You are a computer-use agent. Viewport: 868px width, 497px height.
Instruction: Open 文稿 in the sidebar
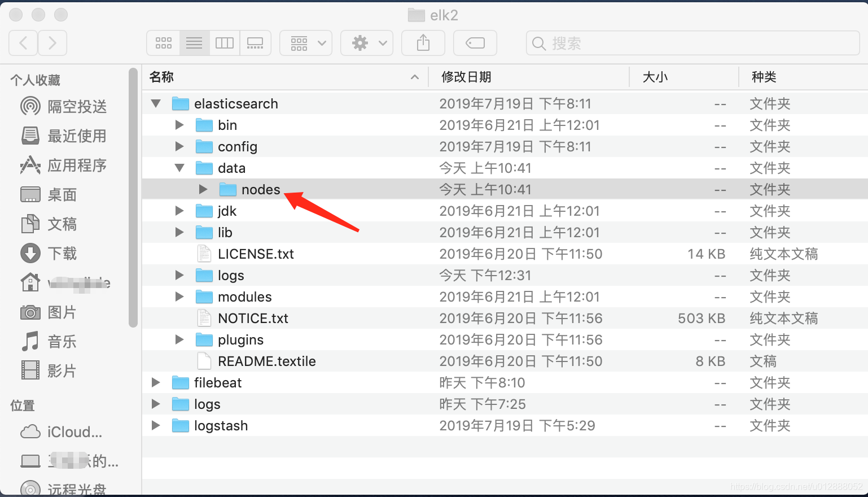click(x=49, y=224)
